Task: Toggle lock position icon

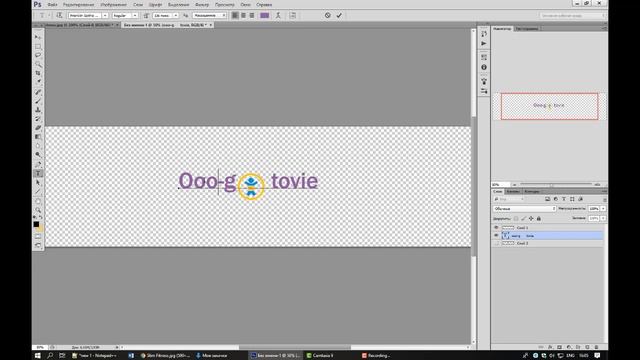Action: point(531,219)
